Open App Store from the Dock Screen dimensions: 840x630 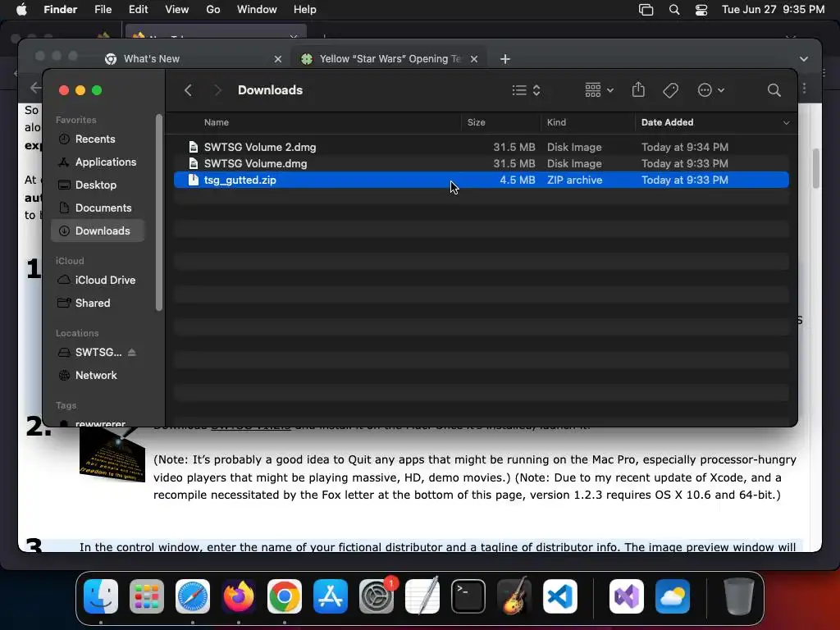(x=331, y=596)
